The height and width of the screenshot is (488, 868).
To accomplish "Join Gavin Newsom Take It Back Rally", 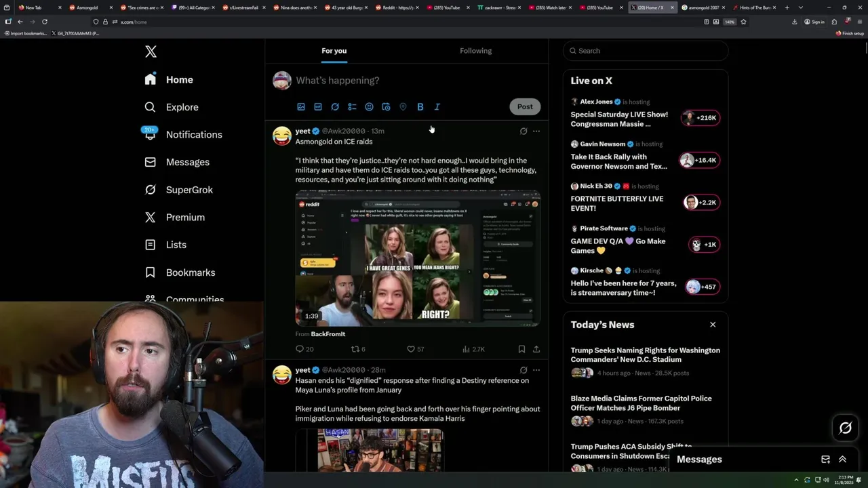I will tap(646, 155).
